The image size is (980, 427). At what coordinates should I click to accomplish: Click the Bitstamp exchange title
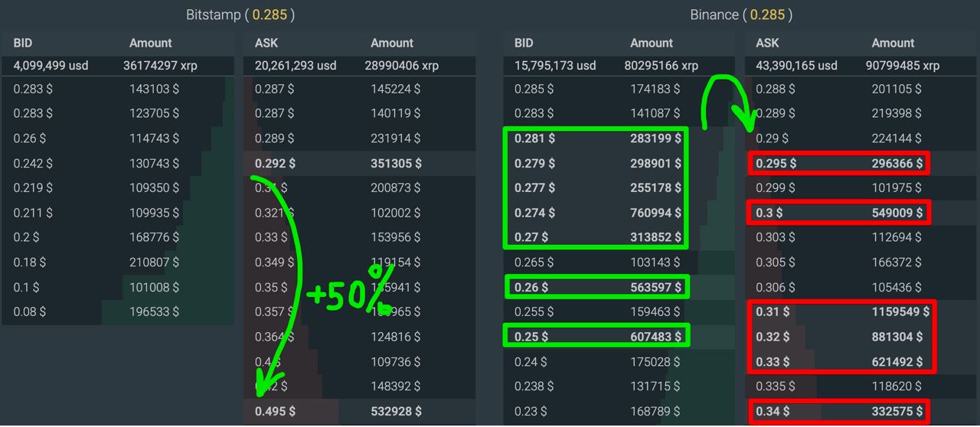point(240,15)
